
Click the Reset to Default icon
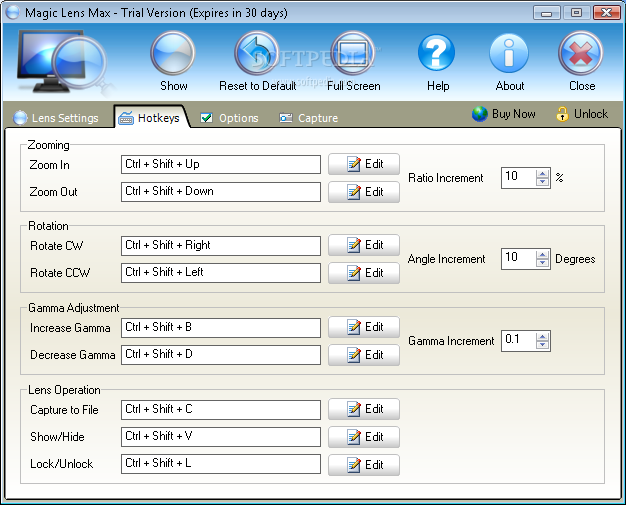(257, 53)
